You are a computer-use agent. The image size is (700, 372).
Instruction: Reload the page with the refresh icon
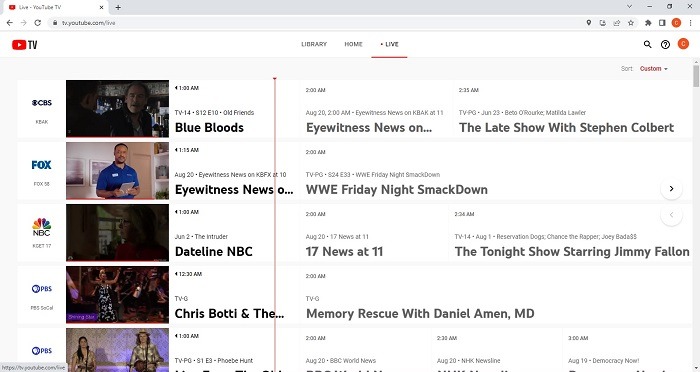(x=38, y=23)
